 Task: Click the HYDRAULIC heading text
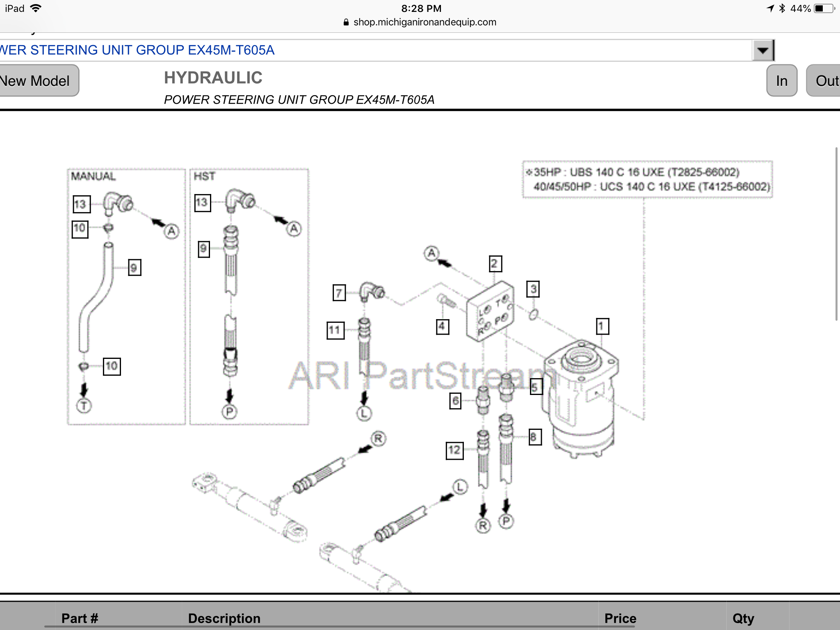213,78
